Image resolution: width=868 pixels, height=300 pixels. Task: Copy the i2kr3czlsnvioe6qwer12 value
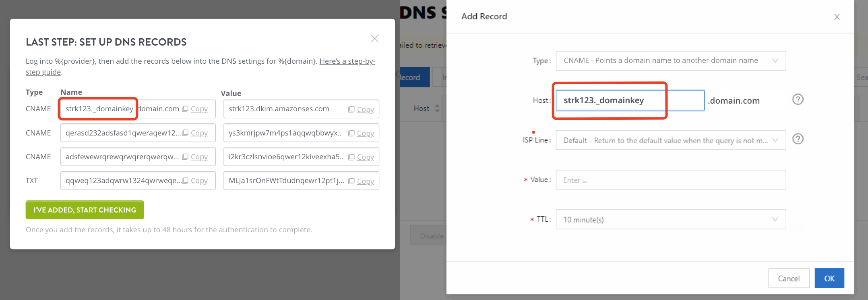point(361,157)
